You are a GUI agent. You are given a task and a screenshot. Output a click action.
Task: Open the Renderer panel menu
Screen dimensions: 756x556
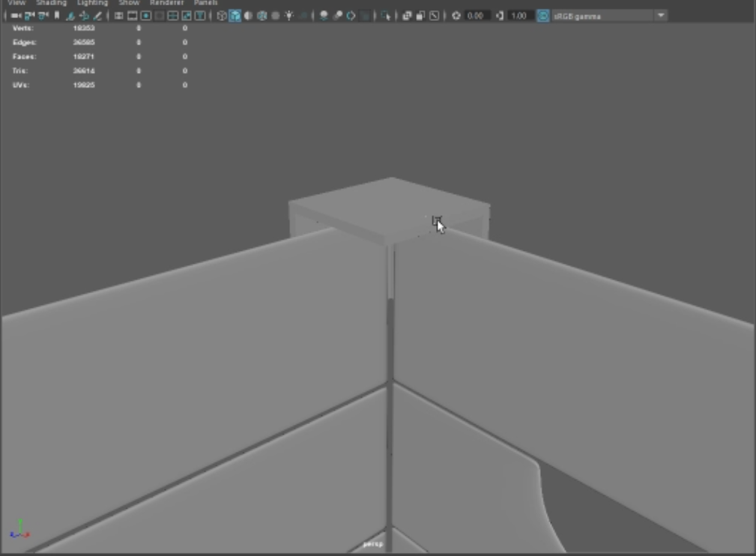pyautogui.click(x=166, y=3)
